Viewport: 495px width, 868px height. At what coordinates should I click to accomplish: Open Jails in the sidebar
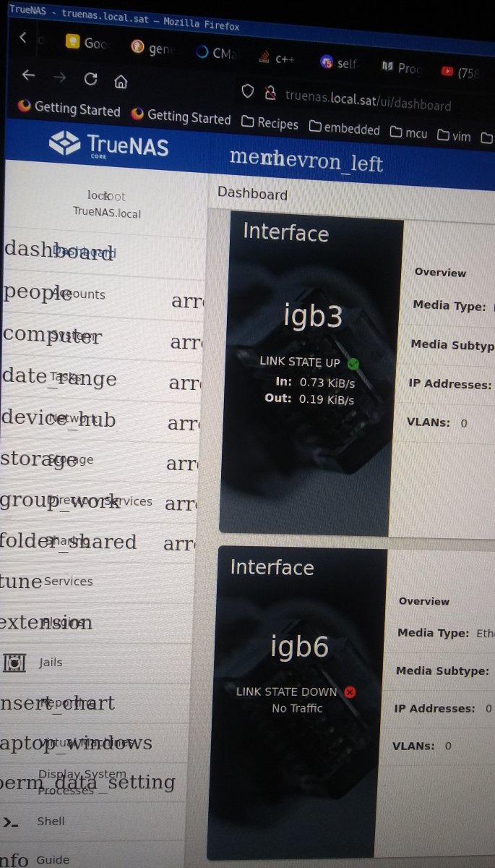[x=51, y=662]
